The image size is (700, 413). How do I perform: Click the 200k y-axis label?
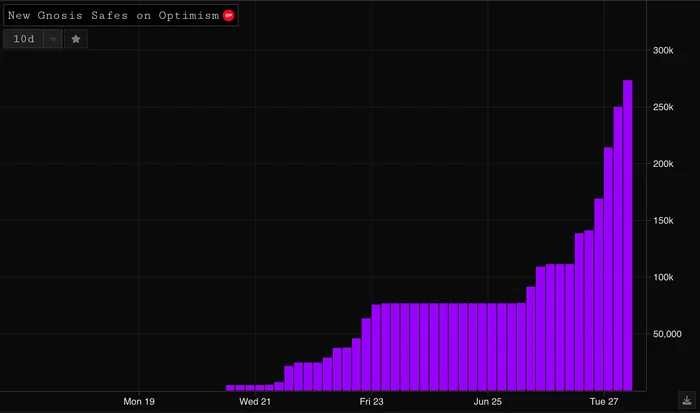point(663,164)
